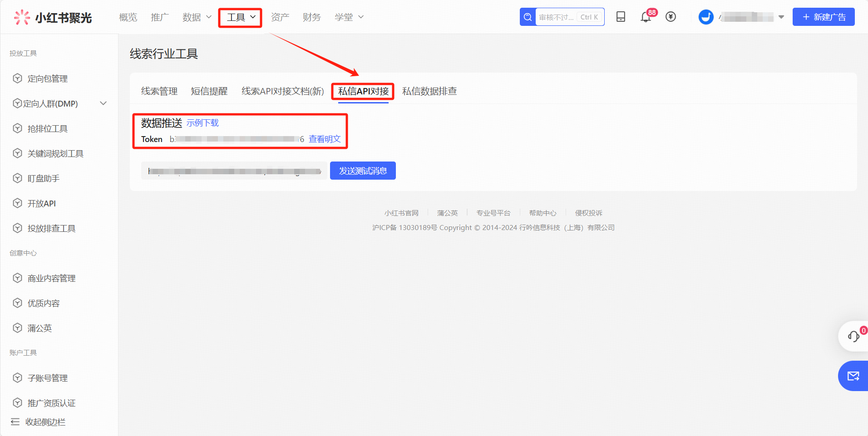
Task: Click the 数据推送 section heading
Action: pos(162,123)
